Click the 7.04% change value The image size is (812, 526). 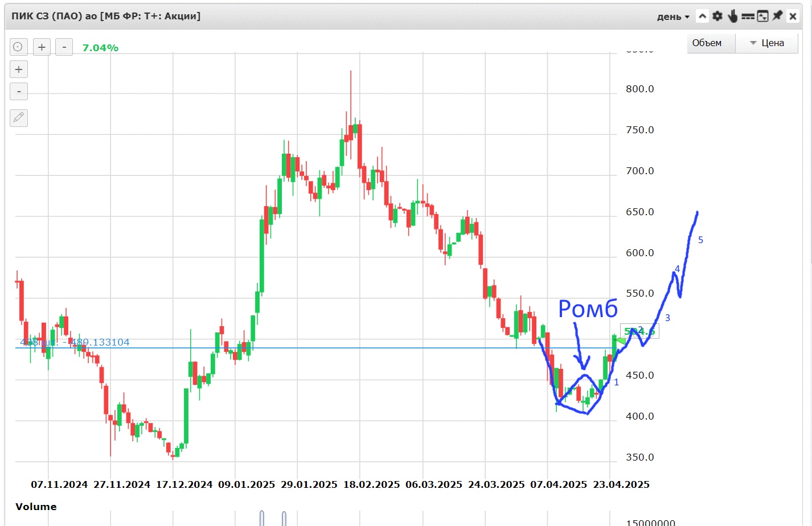(x=100, y=48)
